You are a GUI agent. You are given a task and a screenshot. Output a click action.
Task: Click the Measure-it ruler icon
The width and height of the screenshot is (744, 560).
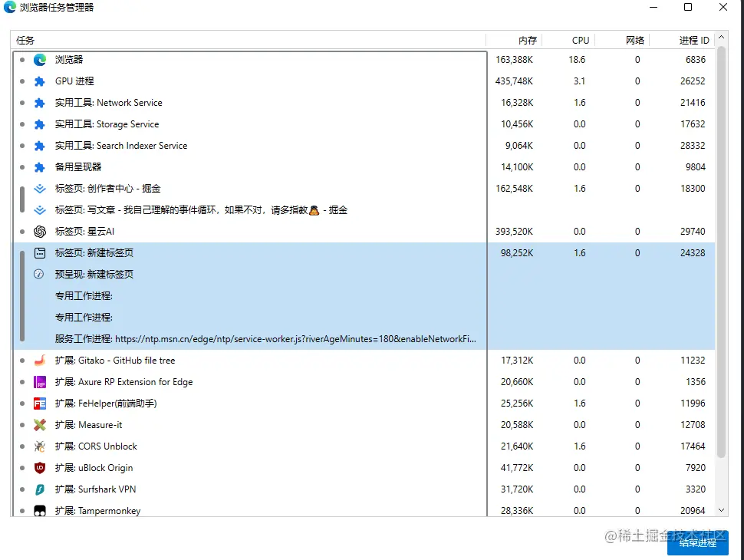tap(40, 425)
